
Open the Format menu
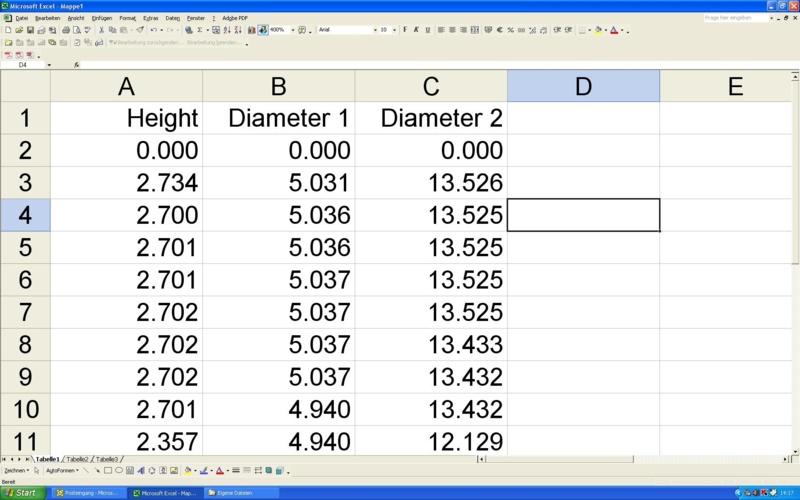[x=128, y=18]
